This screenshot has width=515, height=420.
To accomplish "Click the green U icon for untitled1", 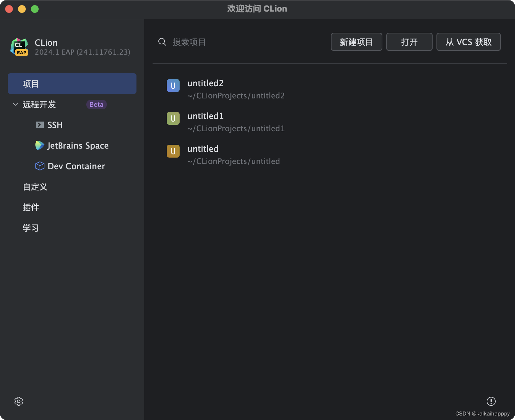I will pos(173,118).
